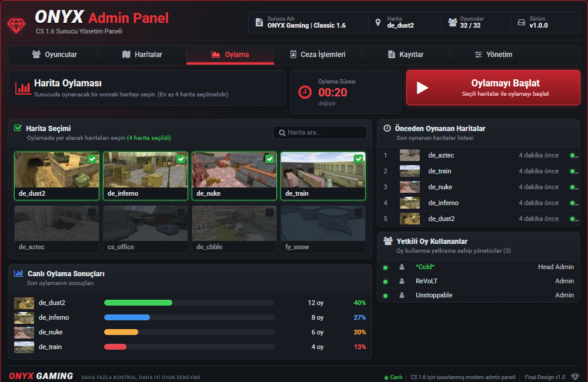Click the diamond icon in the footer corner
The image size is (588, 382).
(x=575, y=376)
